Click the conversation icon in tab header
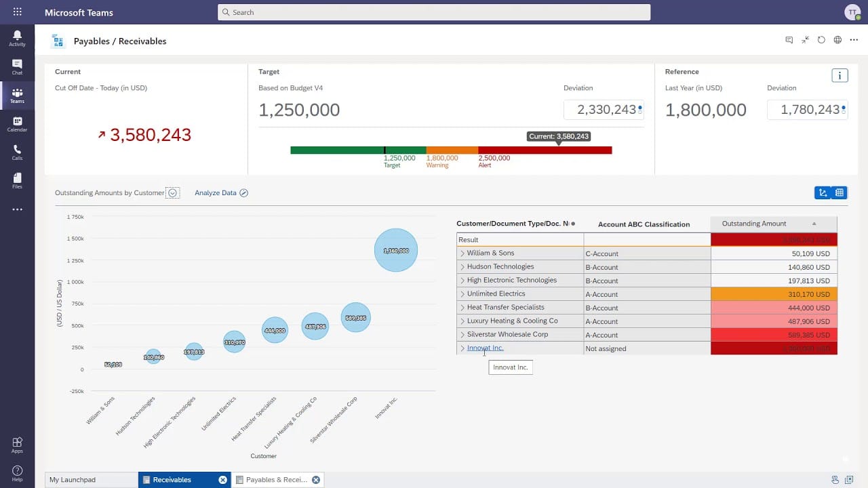This screenshot has height=488, width=868. pyautogui.click(x=789, y=40)
